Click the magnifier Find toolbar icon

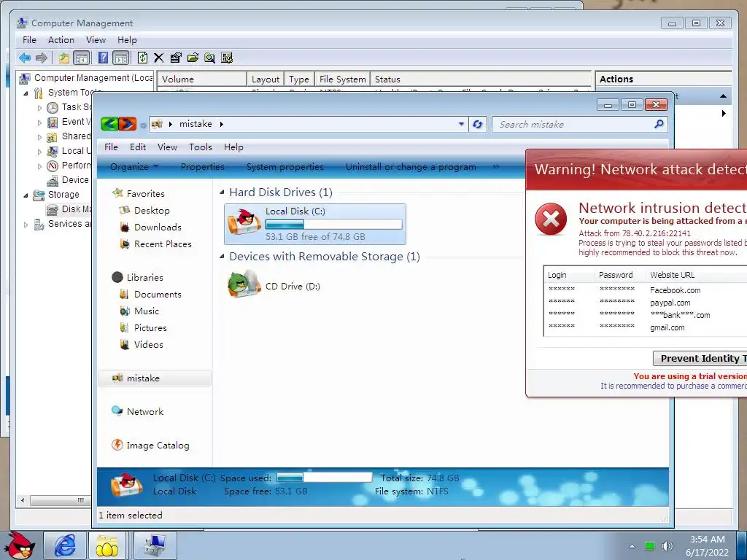[x=209, y=58]
